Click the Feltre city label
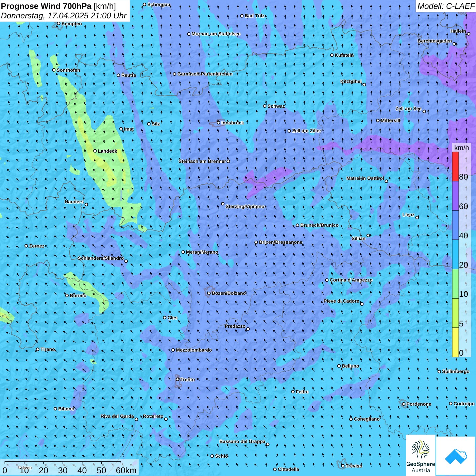This screenshot has width=476, height=476. point(302,392)
